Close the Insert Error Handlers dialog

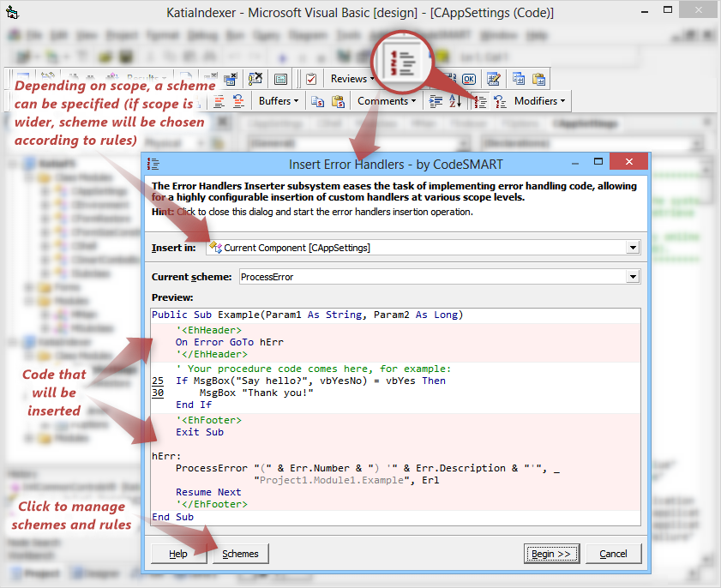628,162
